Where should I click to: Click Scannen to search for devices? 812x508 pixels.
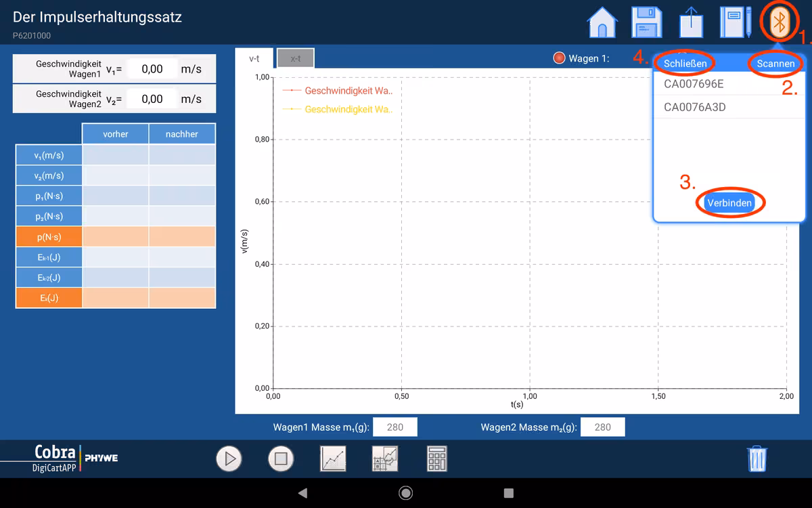coord(775,64)
